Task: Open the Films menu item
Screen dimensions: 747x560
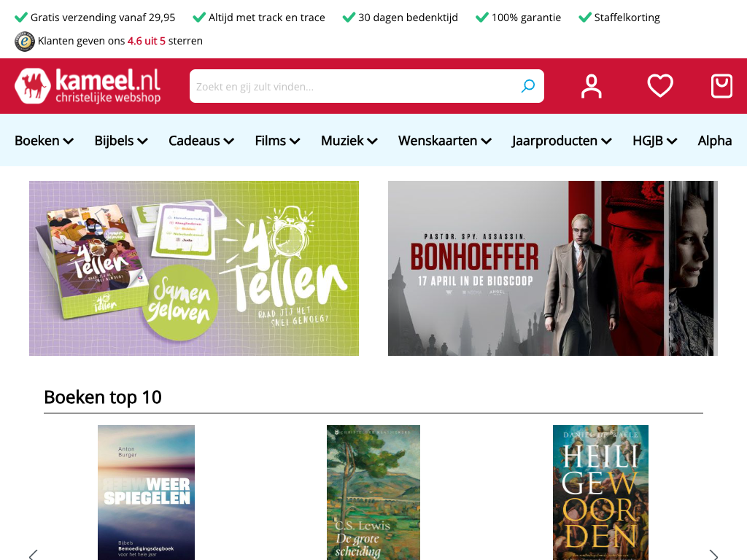Action: click(x=277, y=141)
